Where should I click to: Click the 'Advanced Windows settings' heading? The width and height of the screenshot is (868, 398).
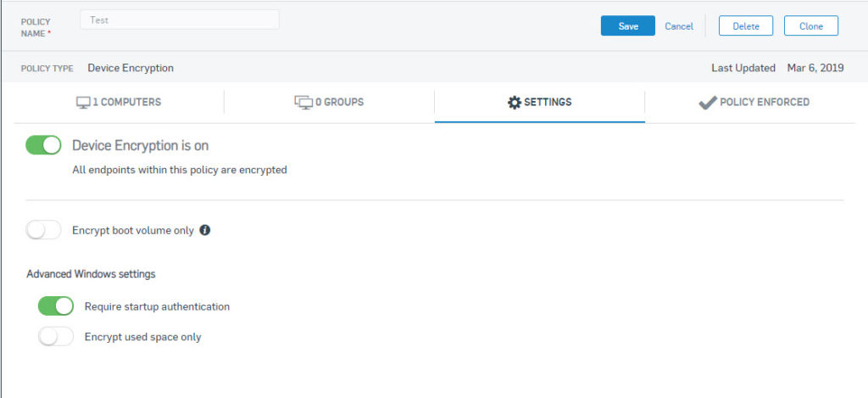coord(91,274)
